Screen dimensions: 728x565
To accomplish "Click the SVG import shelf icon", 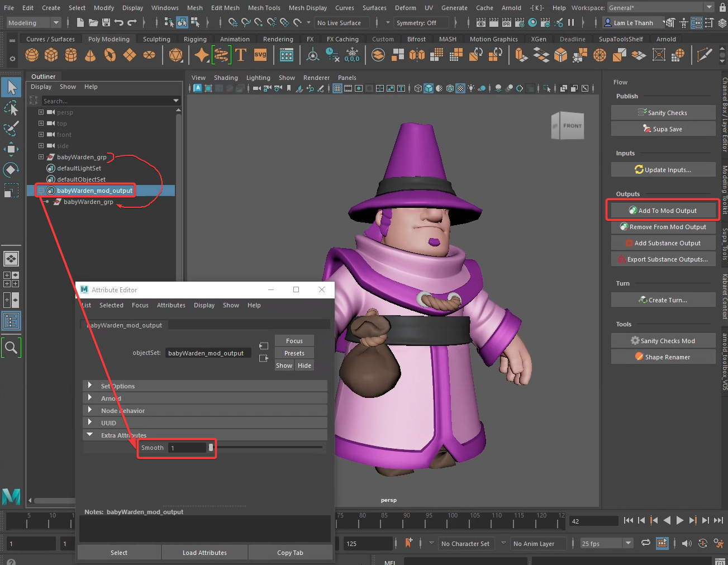I will point(260,55).
